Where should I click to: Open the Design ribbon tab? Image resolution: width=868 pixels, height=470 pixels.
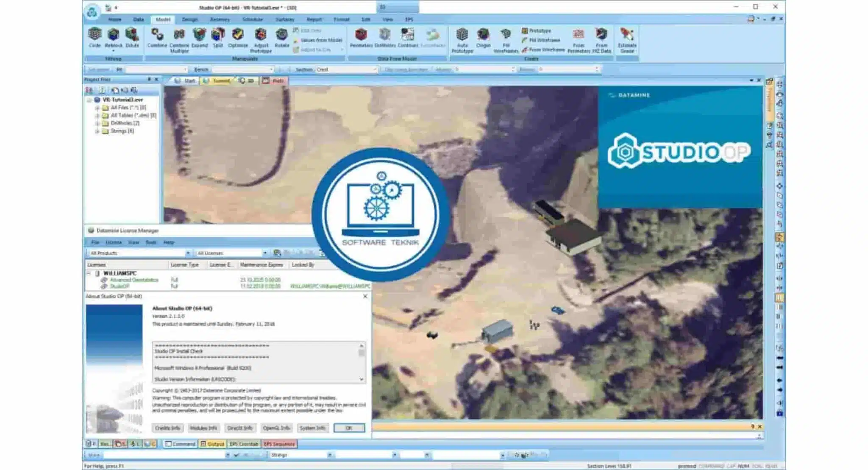click(189, 19)
